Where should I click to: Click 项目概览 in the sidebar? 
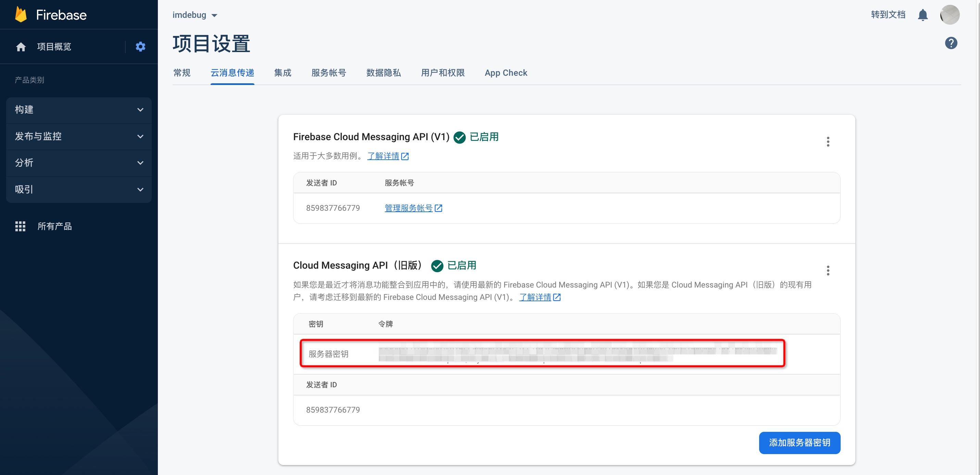54,47
